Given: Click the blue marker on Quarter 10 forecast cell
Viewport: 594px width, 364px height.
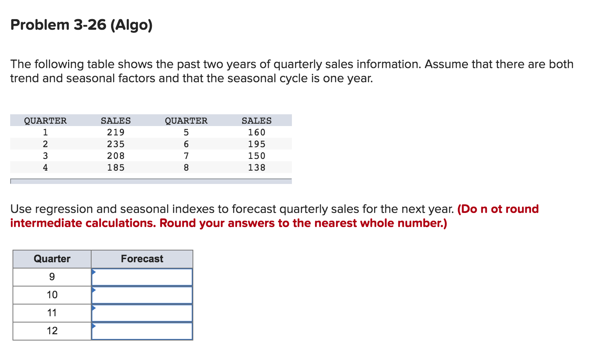Looking at the screenshot, I should click(94, 290).
